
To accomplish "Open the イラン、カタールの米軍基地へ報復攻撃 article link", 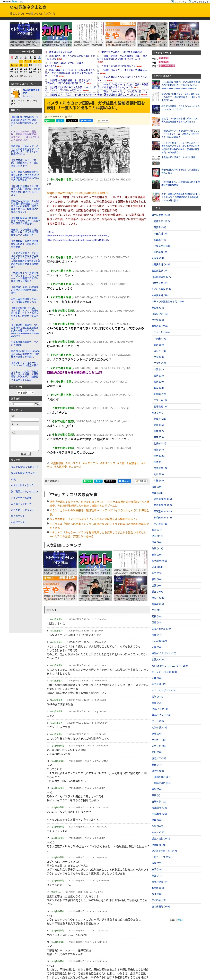I will click(x=99, y=512).
